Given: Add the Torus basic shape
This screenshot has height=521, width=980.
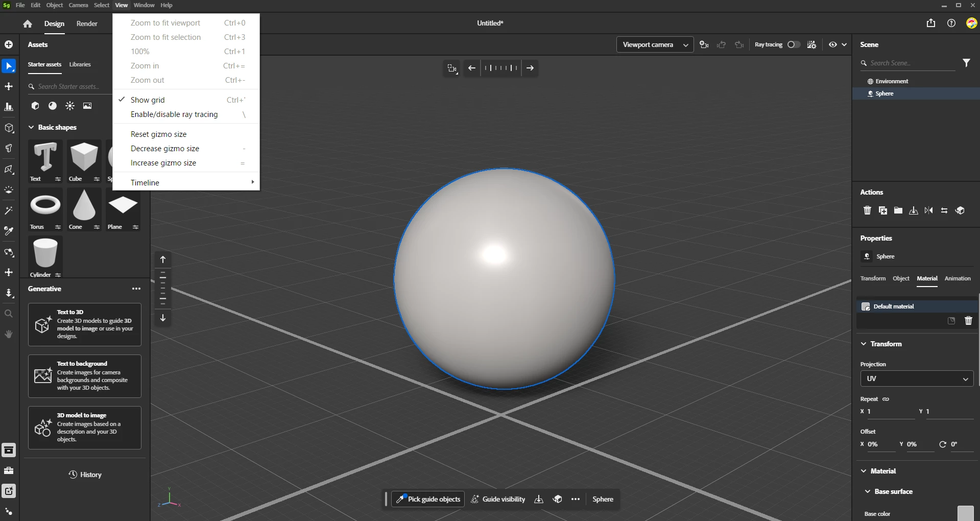Looking at the screenshot, I should click(45, 209).
